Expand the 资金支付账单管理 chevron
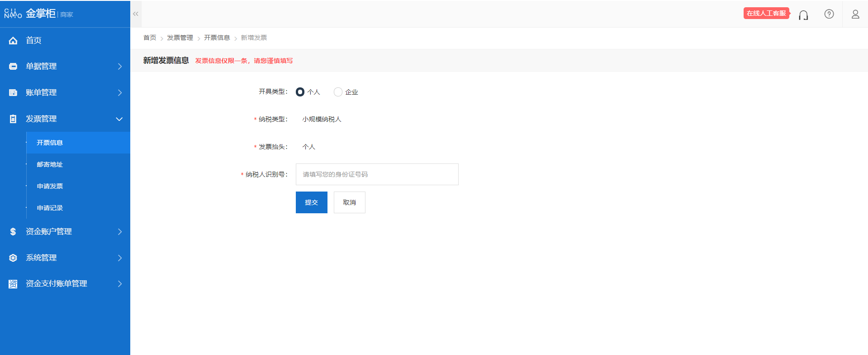The height and width of the screenshot is (355, 868). tap(120, 284)
